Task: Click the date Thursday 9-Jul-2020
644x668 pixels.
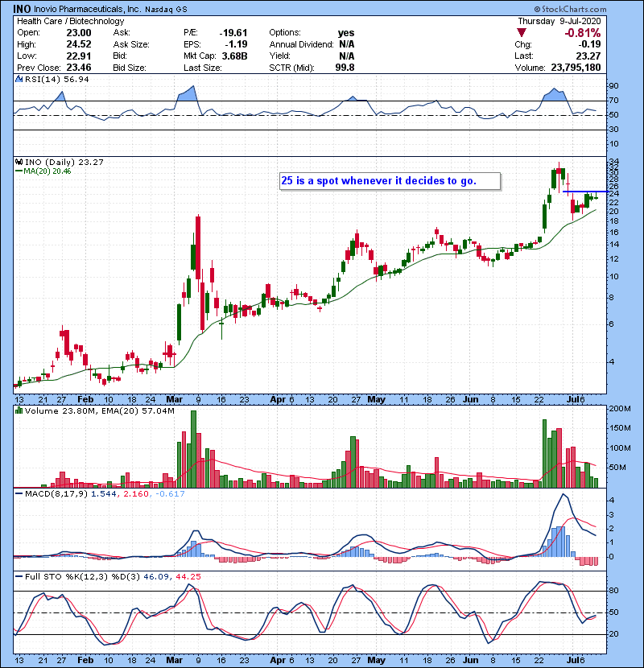Action: [x=559, y=21]
